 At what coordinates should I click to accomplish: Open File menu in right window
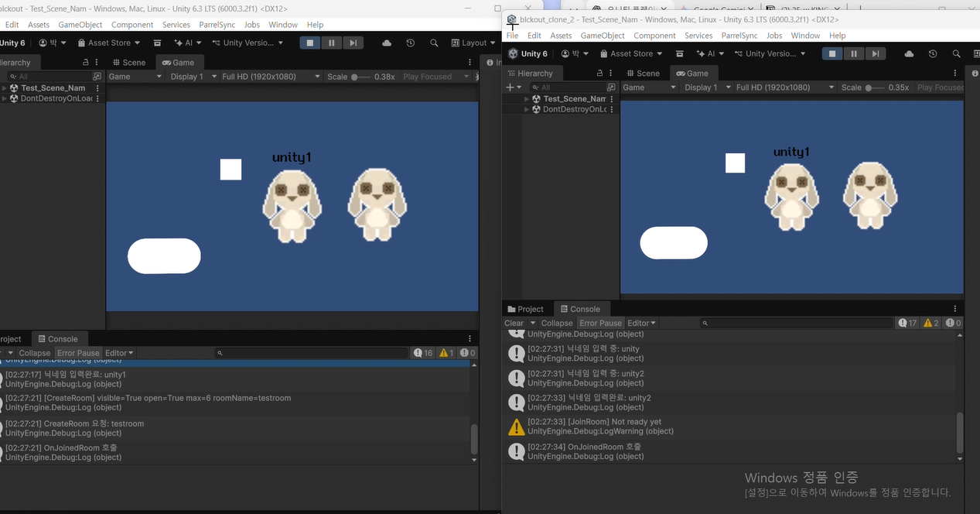pos(512,36)
